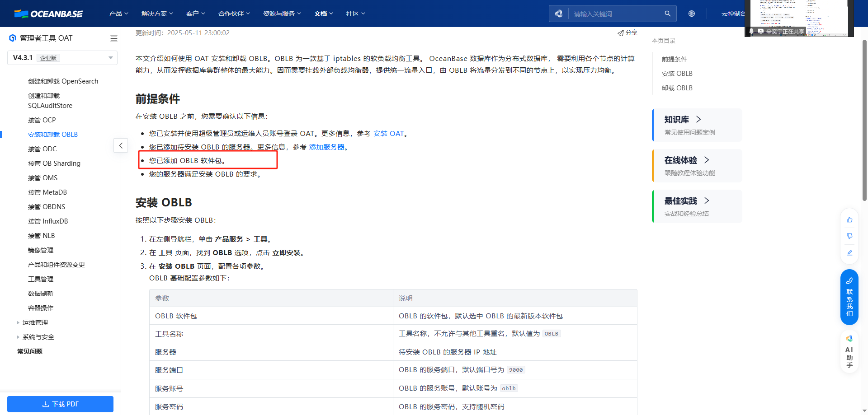
Task: Open 工具管理 in sidebar
Action: (x=40, y=279)
